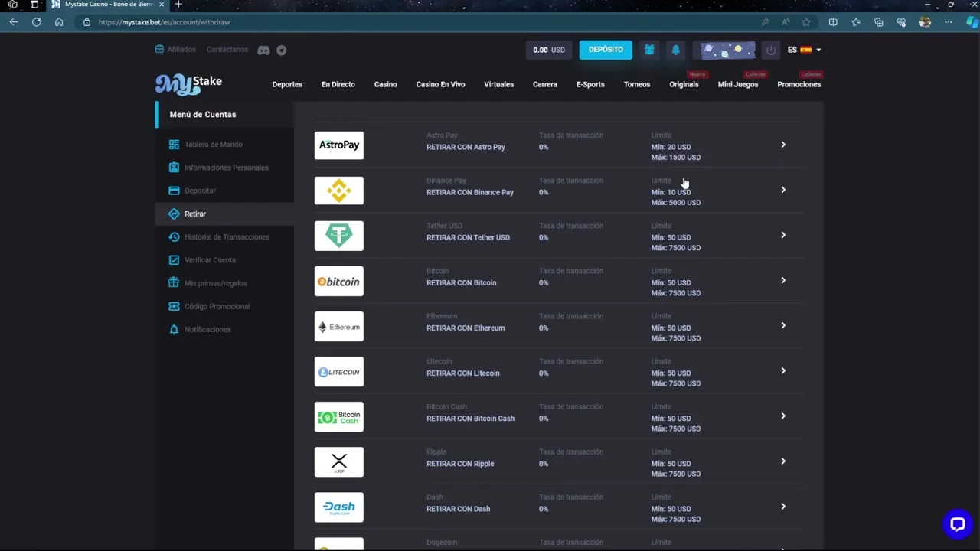Click the Tether logo
Screen dimensions: 980x551
point(339,236)
